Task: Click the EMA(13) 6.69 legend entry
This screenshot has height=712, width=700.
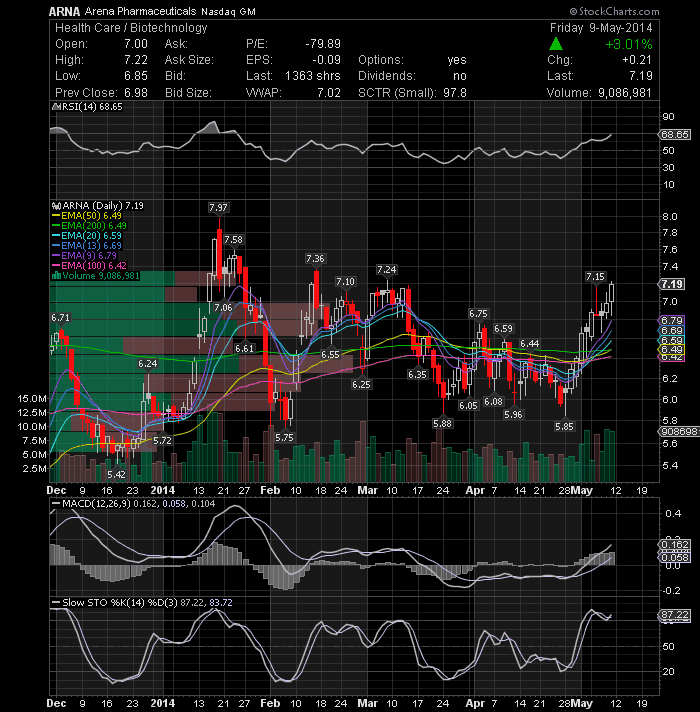Action: (91, 246)
